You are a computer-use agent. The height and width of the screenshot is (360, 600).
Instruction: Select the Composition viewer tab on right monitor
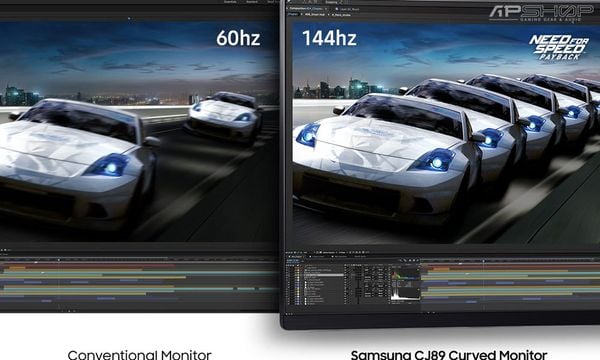click(x=306, y=9)
